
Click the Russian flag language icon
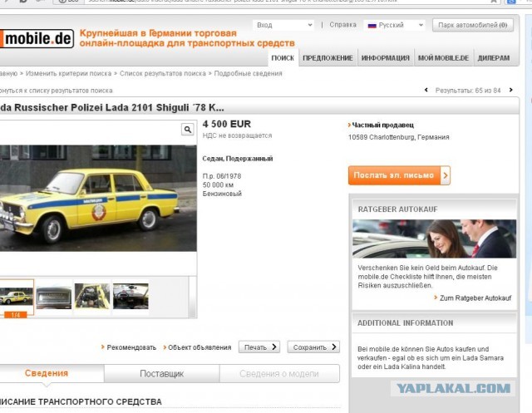click(372, 26)
